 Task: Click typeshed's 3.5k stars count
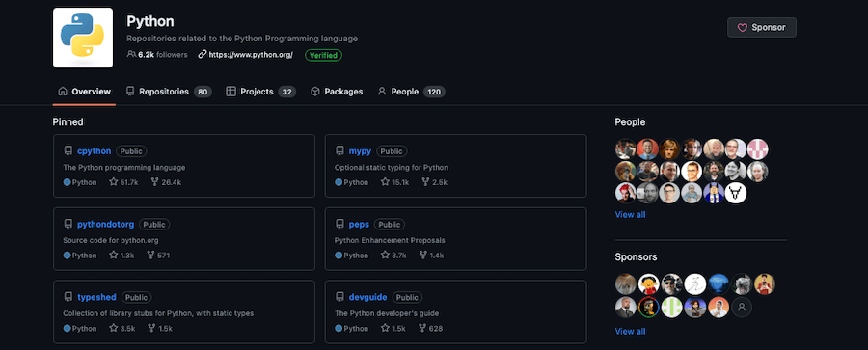coord(122,328)
